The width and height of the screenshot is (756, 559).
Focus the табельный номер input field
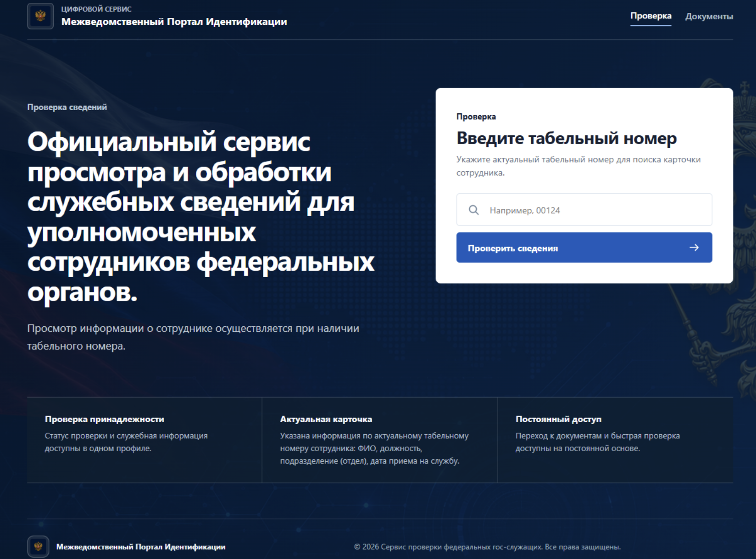point(584,210)
